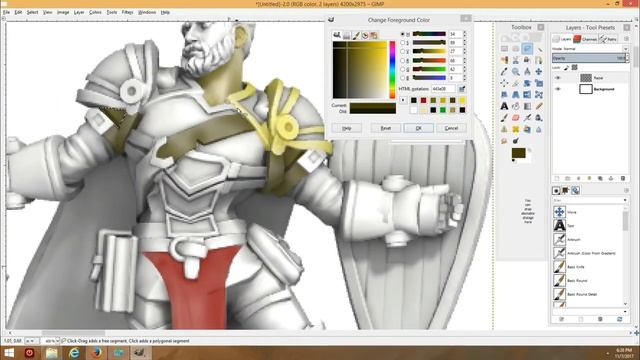Select the Pencil tool
Screen dimensions: 640x360
(539, 106)
